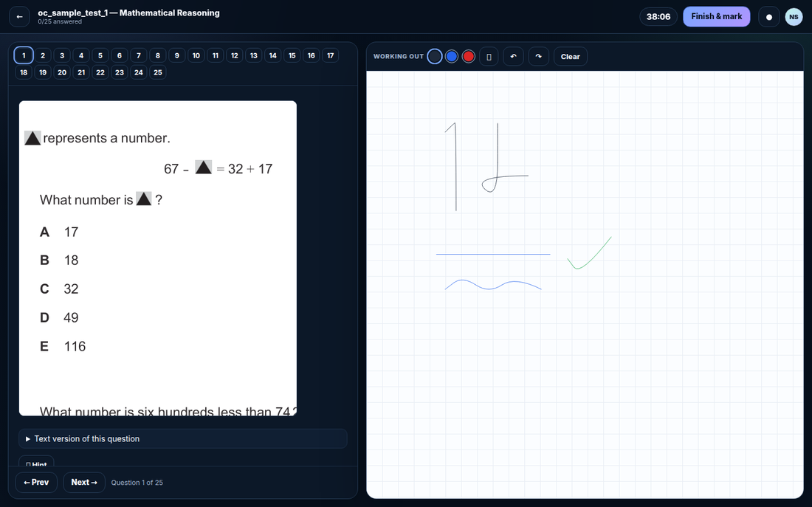The width and height of the screenshot is (812, 507).
Task: Click the 0/25 answered status text
Action: click(60, 21)
